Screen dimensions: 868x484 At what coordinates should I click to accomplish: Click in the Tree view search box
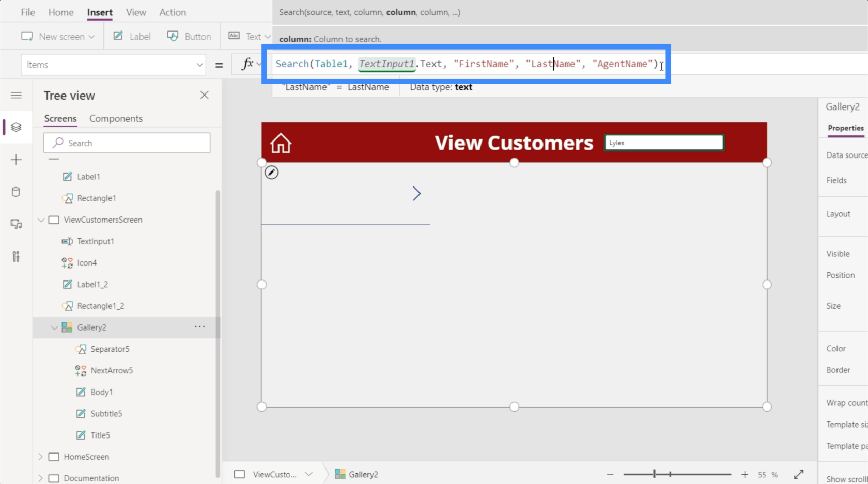127,143
